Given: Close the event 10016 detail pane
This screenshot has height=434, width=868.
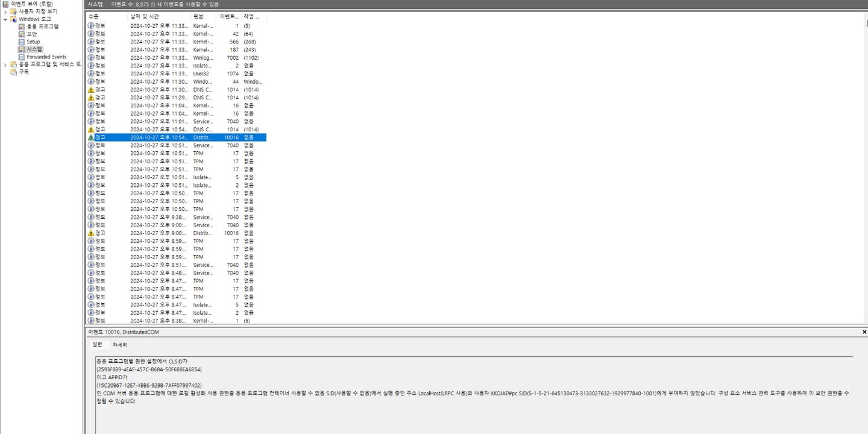Looking at the screenshot, I should click(864, 332).
